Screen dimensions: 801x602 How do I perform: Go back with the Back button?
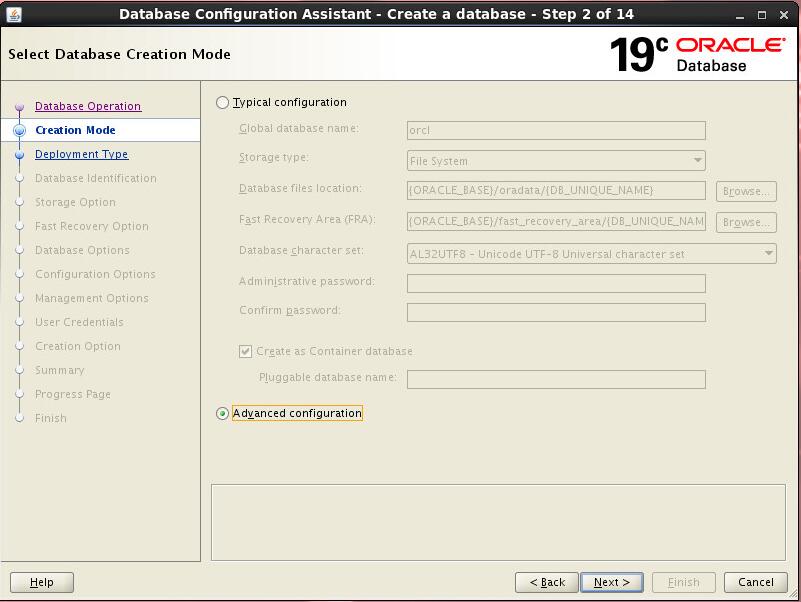pyautogui.click(x=547, y=582)
